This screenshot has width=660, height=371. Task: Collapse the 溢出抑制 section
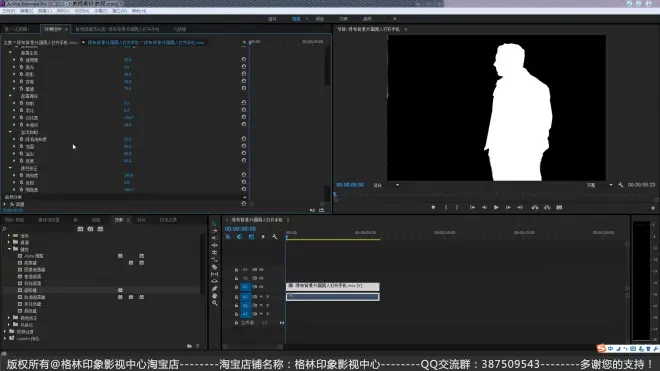(10, 132)
